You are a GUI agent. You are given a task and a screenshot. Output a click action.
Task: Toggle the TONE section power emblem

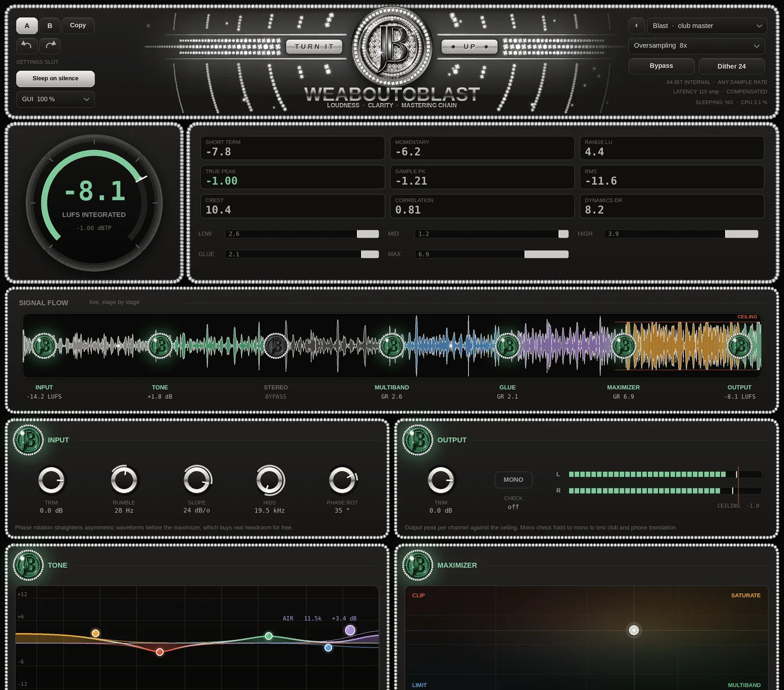[28, 565]
